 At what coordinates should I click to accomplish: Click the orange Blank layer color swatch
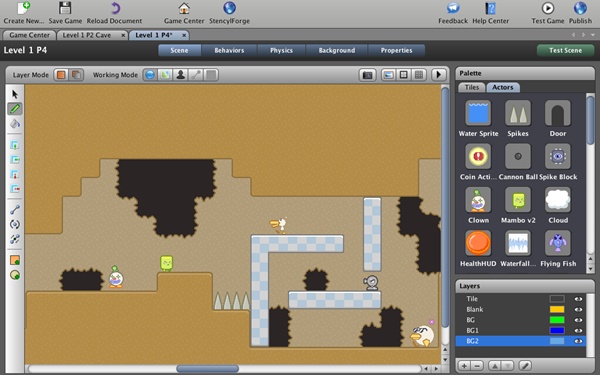pyautogui.click(x=557, y=310)
